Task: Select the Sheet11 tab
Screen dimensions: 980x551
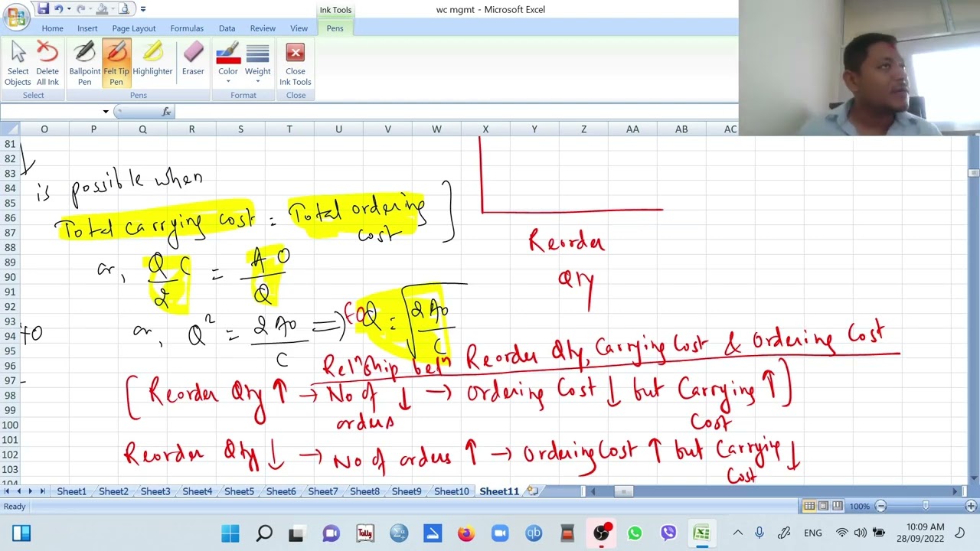Action: (499, 491)
